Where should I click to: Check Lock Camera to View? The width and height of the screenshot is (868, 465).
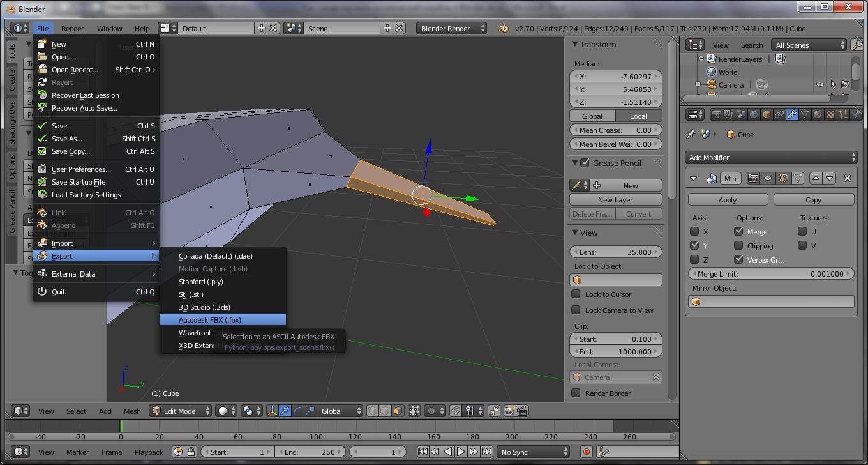click(x=576, y=310)
